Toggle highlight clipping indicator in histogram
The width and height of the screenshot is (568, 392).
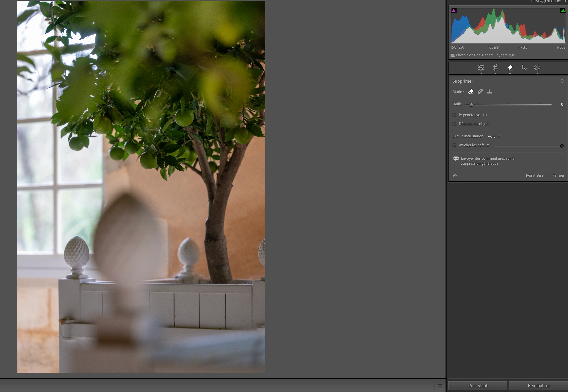[563, 10]
